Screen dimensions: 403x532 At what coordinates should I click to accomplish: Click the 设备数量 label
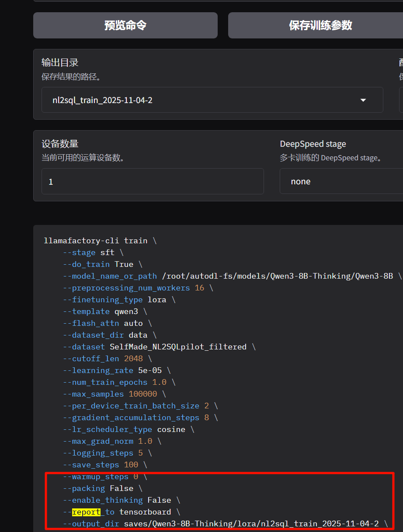pos(60,144)
